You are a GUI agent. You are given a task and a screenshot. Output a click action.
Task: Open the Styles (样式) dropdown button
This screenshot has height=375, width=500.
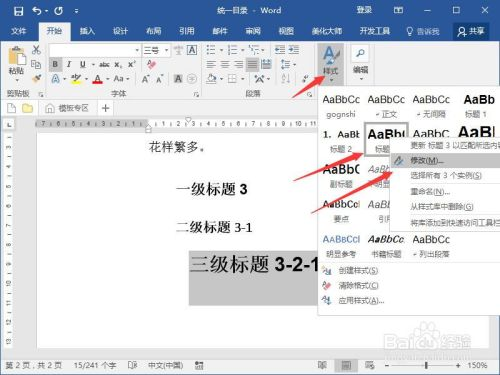(330, 64)
